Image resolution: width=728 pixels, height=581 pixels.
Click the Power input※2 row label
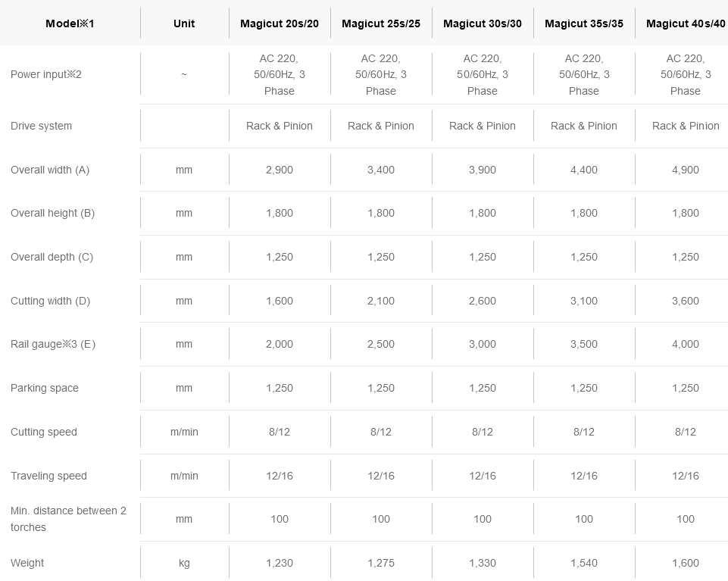click(x=46, y=74)
